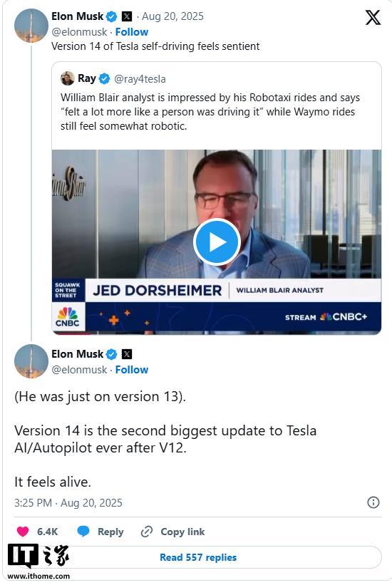Click Ray's small profile picture

[x=68, y=78]
